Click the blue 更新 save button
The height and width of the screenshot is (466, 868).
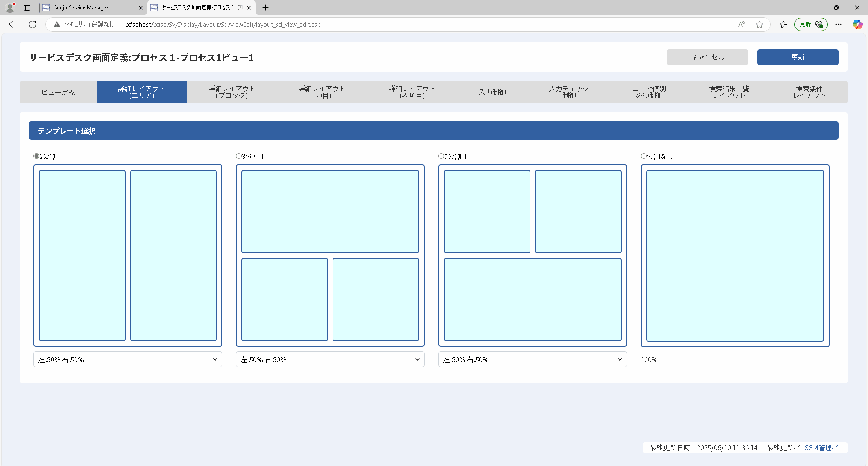[x=798, y=57]
